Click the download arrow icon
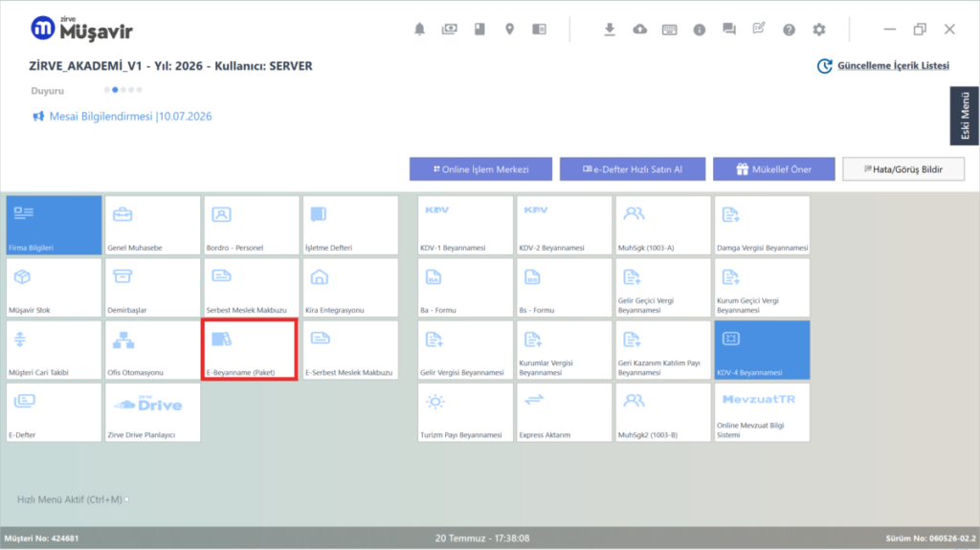 (610, 30)
